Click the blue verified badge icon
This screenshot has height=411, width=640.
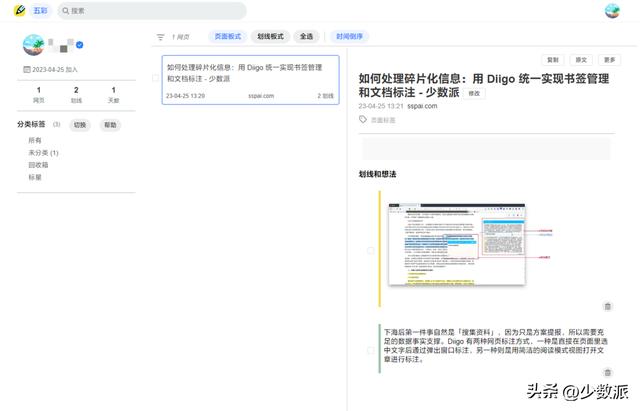pyautogui.click(x=80, y=45)
